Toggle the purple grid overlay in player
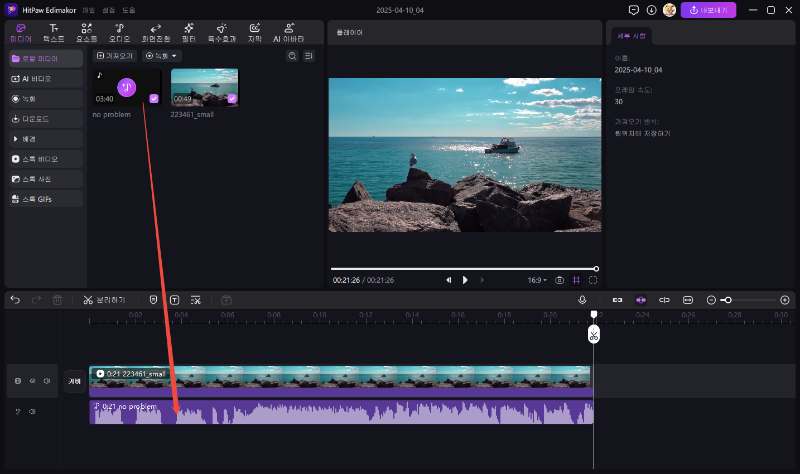 tap(577, 280)
